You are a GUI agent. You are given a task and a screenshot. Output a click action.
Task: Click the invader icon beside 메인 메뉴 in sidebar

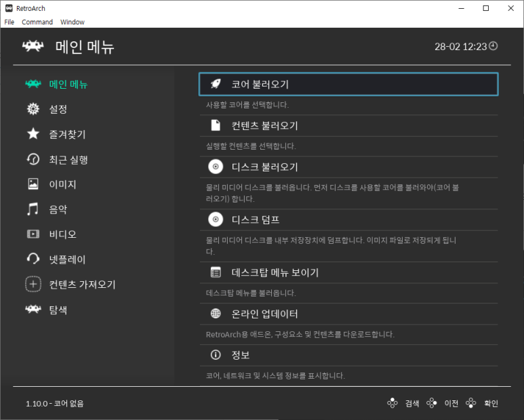pyautogui.click(x=33, y=84)
